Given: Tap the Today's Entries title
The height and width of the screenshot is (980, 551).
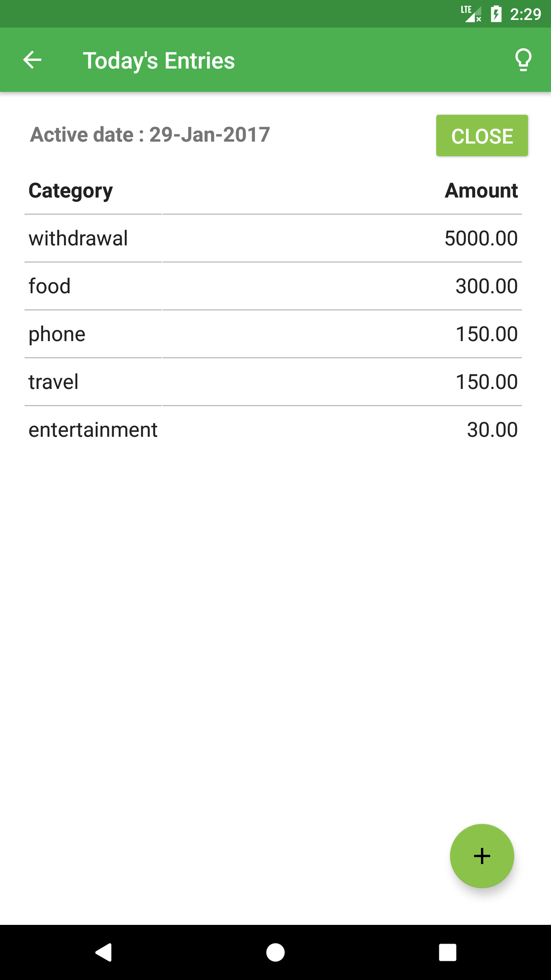Looking at the screenshot, I should coord(159,61).
